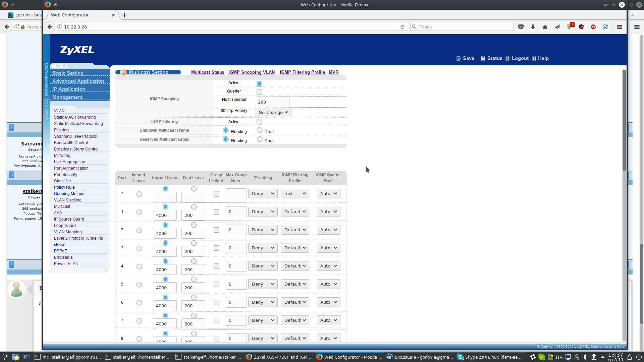Click the Firefox downloads arrow icon
The width and height of the screenshot is (644, 362).
click(533, 27)
